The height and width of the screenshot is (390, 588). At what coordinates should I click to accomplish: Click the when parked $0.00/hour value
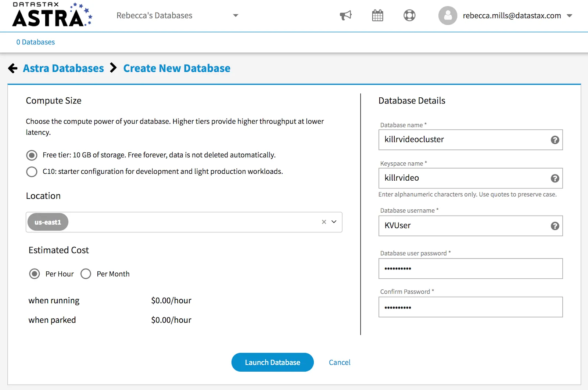click(x=171, y=320)
